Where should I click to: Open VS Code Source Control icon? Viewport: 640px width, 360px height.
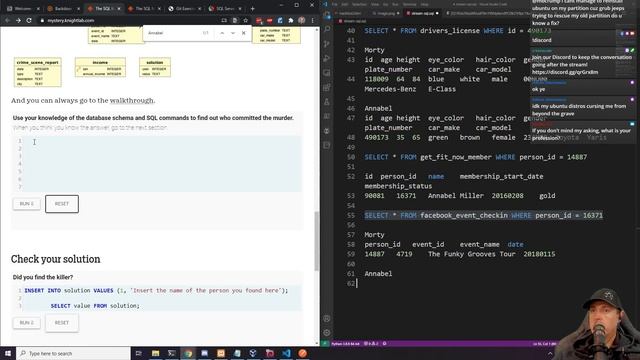tap(327, 44)
